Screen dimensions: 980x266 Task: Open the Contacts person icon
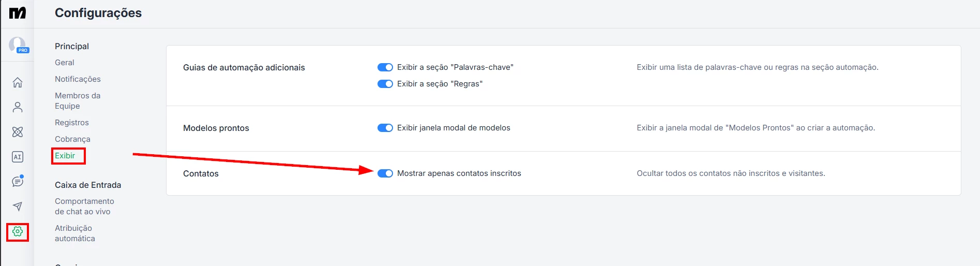18,107
